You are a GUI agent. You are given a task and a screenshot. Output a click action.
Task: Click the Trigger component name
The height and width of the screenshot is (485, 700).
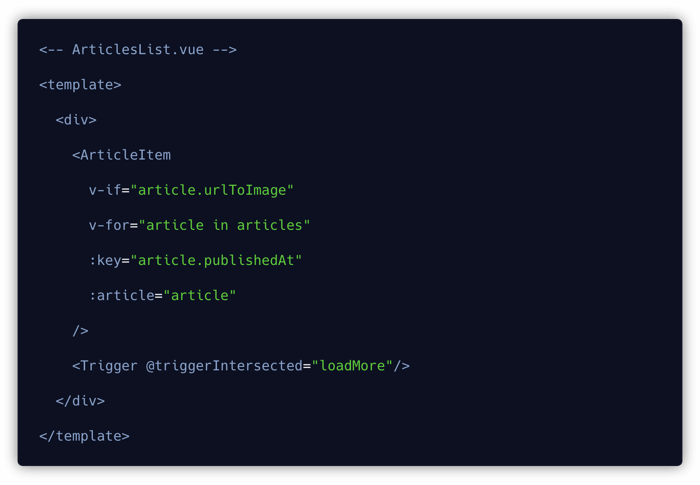click(109, 366)
